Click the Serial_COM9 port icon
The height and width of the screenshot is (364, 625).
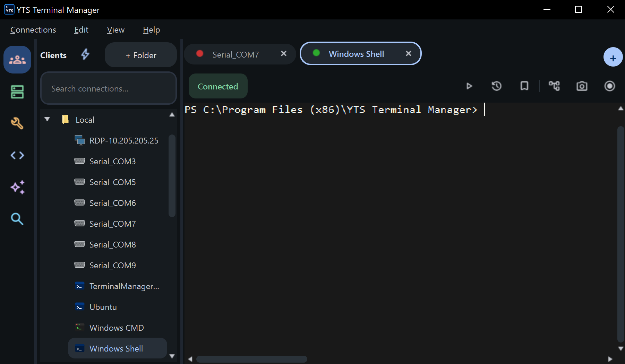(x=80, y=265)
